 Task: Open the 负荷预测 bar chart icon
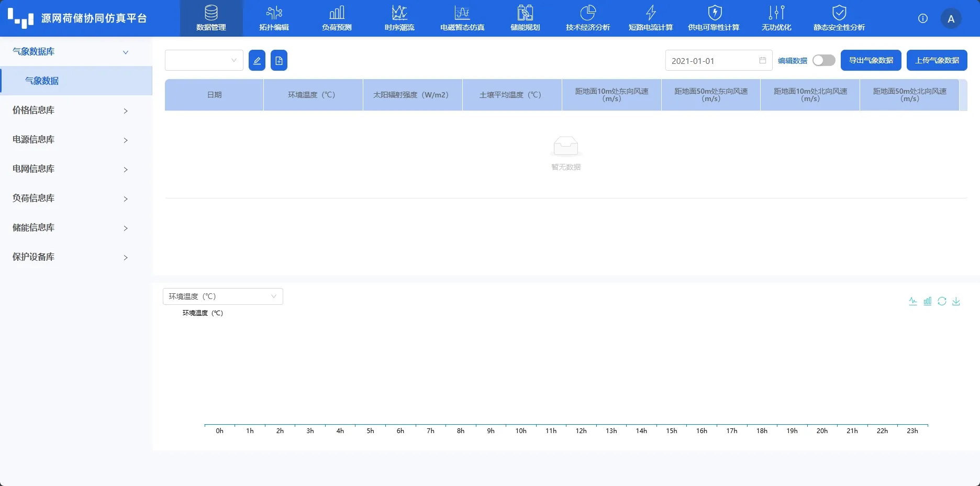pos(337,13)
